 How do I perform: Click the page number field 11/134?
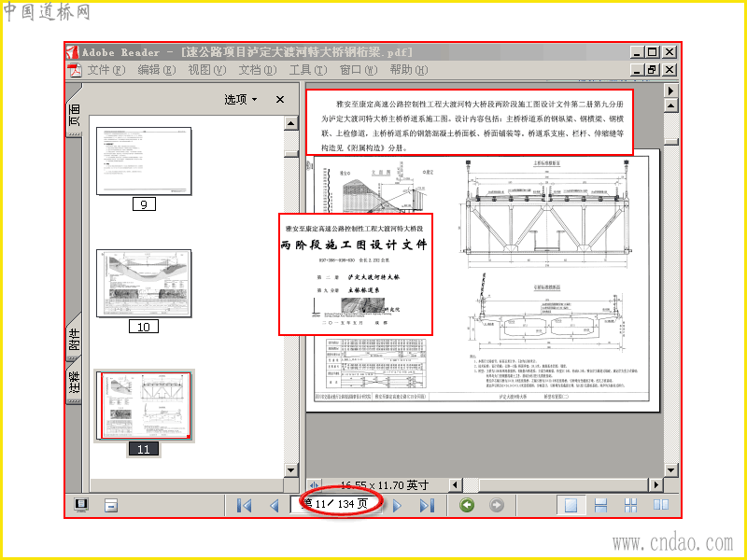336,504
